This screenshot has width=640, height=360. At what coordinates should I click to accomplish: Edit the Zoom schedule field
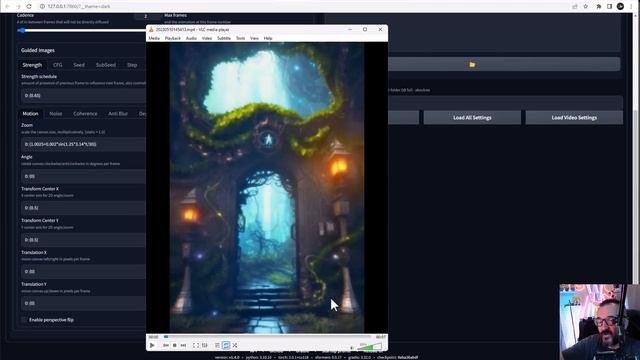point(83,144)
